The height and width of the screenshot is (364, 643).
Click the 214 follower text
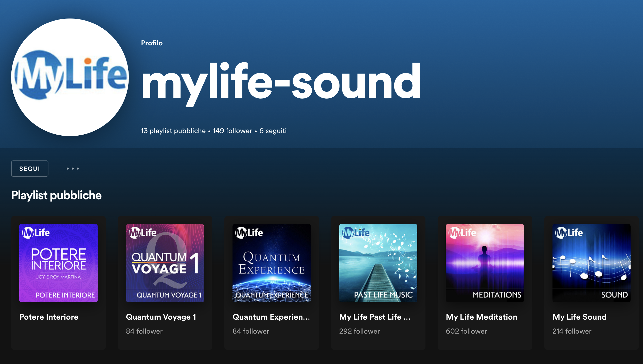click(x=572, y=331)
